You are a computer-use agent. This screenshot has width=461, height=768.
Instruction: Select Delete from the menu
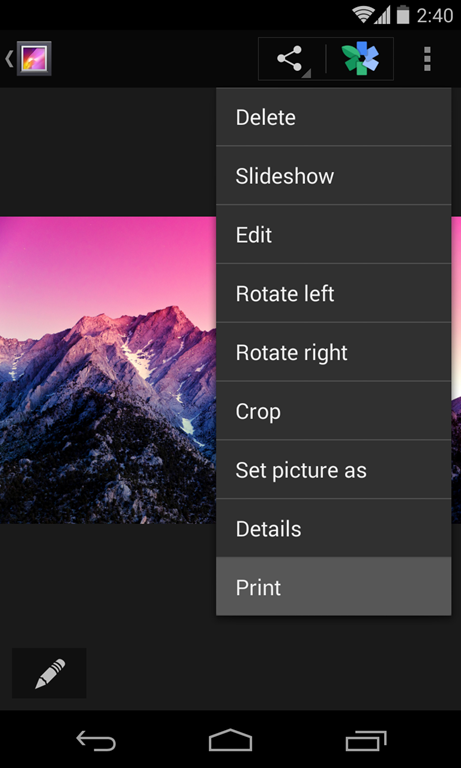click(334, 117)
